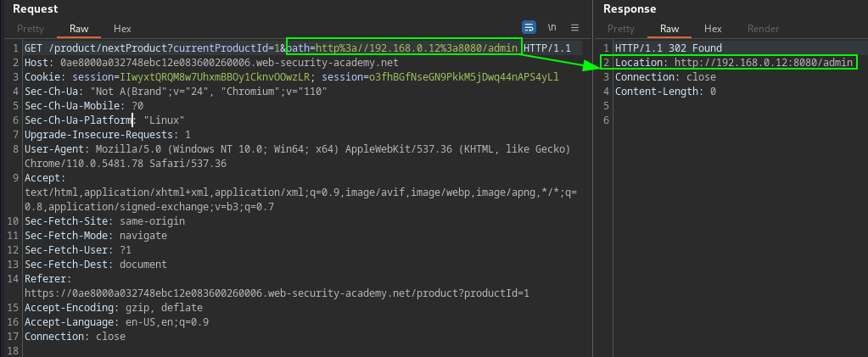
Task: Click the Sec-Ch-Ua header line
Action: coord(176,92)
